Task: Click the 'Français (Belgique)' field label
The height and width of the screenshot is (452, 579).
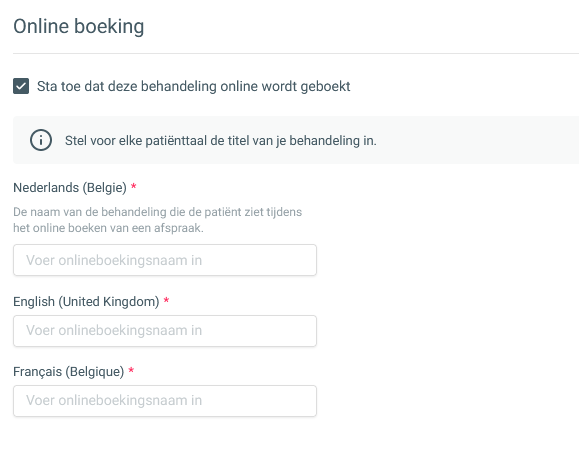Action: click(x=69, y=371)
